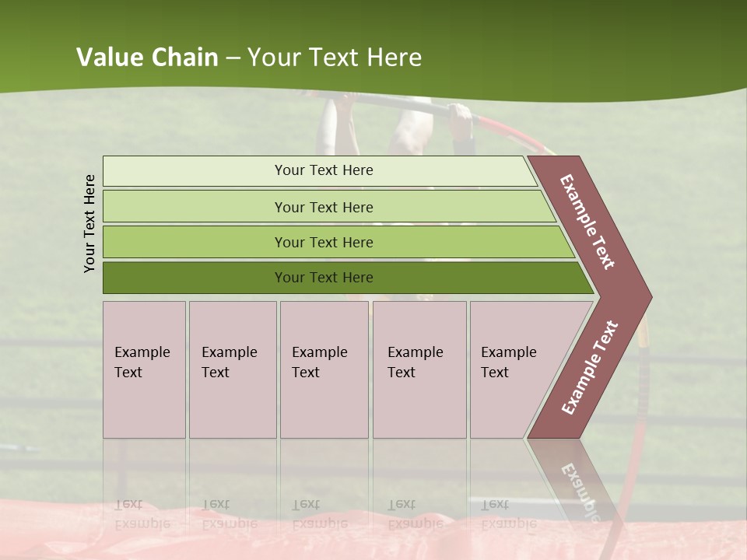Click reflected text under the first pink box
This screenshot has height=560, width=747.
click(x=142, y=514)
